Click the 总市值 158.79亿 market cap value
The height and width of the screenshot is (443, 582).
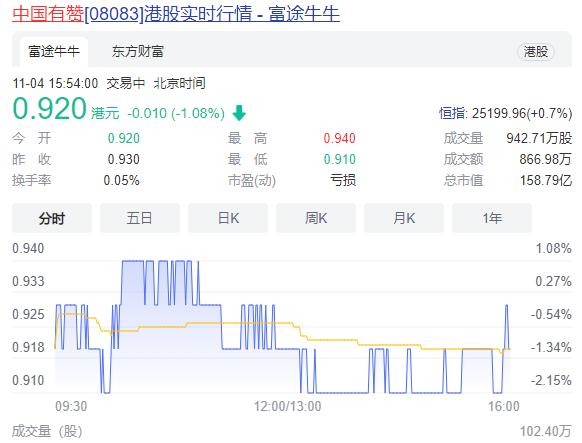coord(546,181)
